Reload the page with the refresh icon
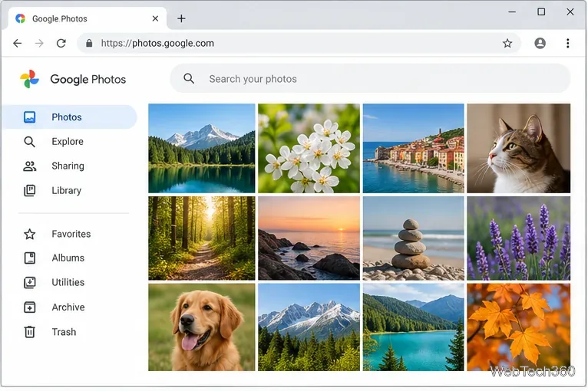588x391 pixels. point(61,44)
